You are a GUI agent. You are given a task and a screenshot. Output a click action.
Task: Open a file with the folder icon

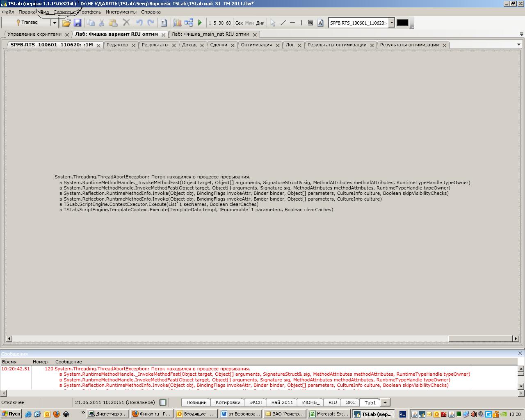tap(66, 23)
